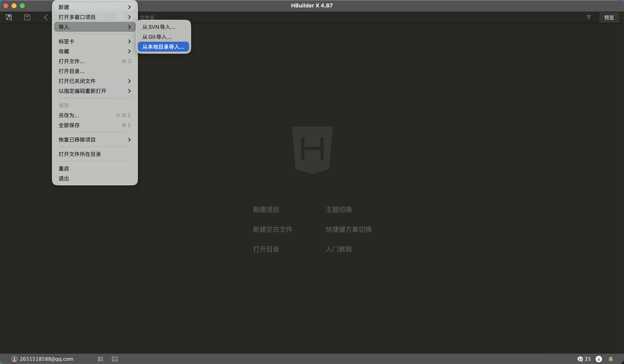The height and width of the screenshot is (364, 624).
Task: Click the 新建项目 link
Action: [266, 209]
